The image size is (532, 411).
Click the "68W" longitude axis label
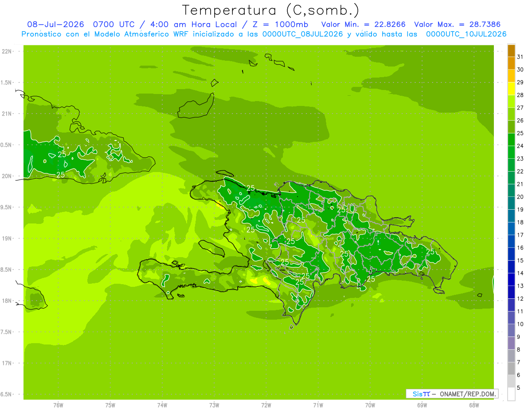pos(474,405)
